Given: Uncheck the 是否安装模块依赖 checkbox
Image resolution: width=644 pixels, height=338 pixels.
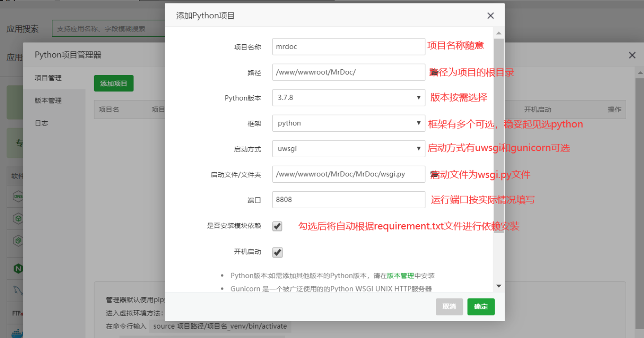Looking at the screenshot, I should pyautogui.click(x=277, y=226).
